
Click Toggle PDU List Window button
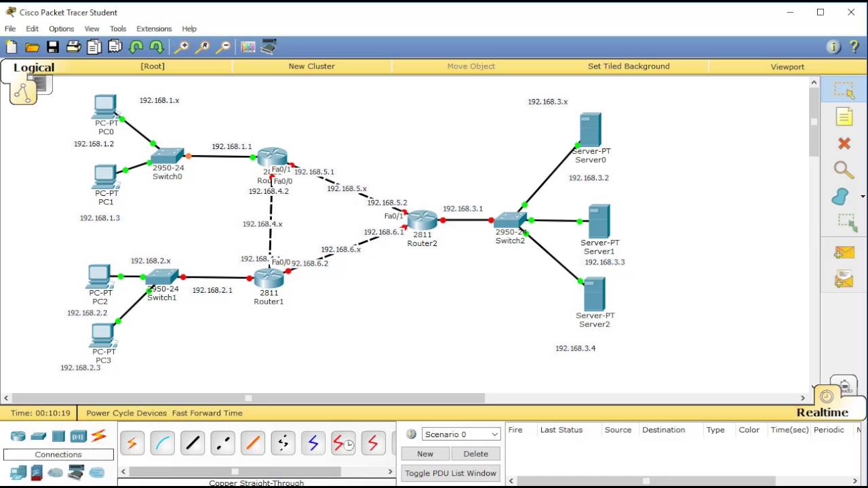451,473
